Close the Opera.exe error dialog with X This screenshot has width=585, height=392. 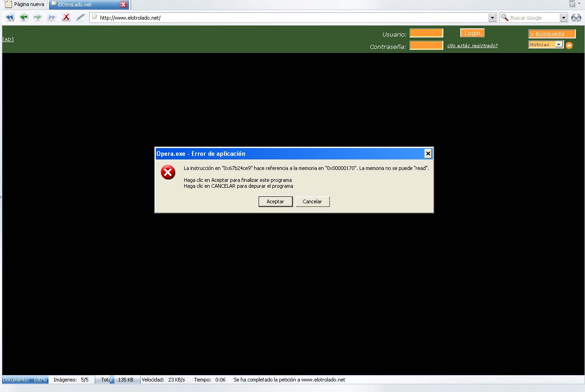(428, 154)
